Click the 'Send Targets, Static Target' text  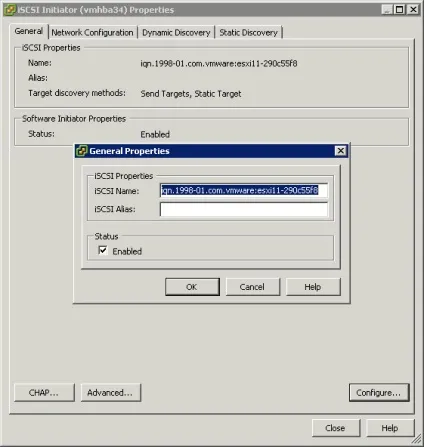click(191, 94)
